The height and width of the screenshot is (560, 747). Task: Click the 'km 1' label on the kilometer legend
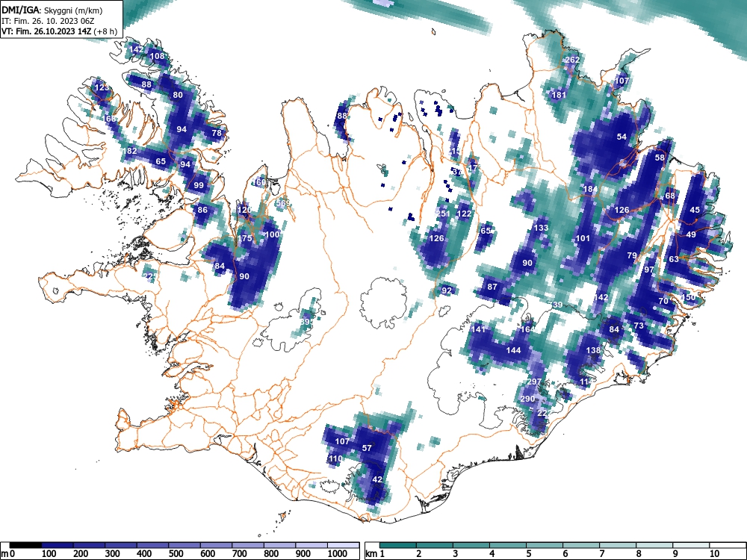tap(375, 554)
